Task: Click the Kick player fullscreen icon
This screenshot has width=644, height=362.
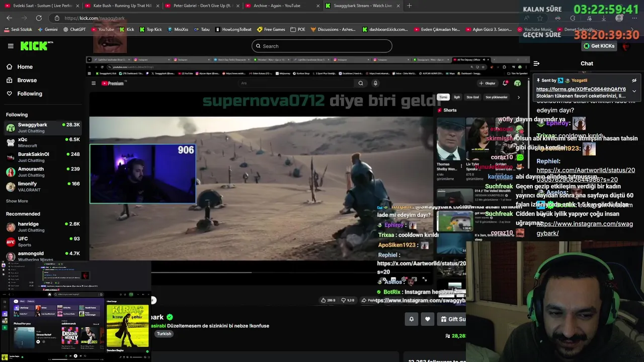Action: (424, 279)
